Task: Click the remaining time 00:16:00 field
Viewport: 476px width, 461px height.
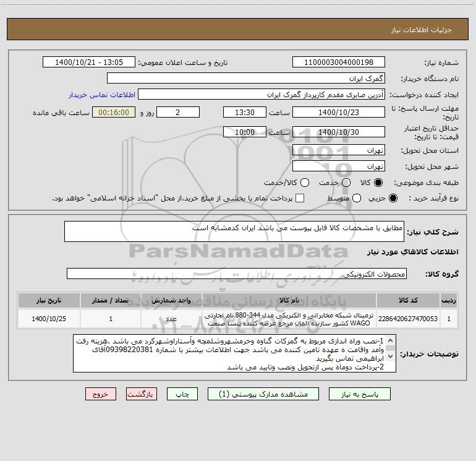Action: tap(114, 112)
